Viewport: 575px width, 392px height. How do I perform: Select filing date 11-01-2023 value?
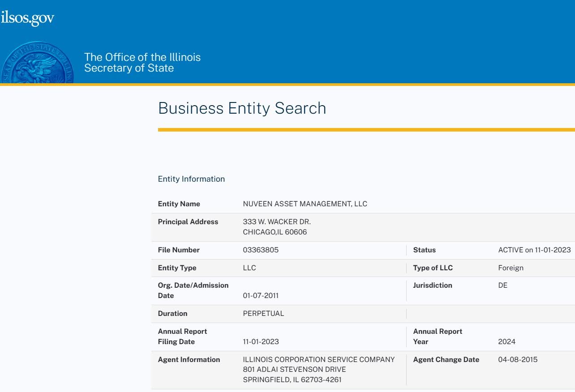(261, 342)
